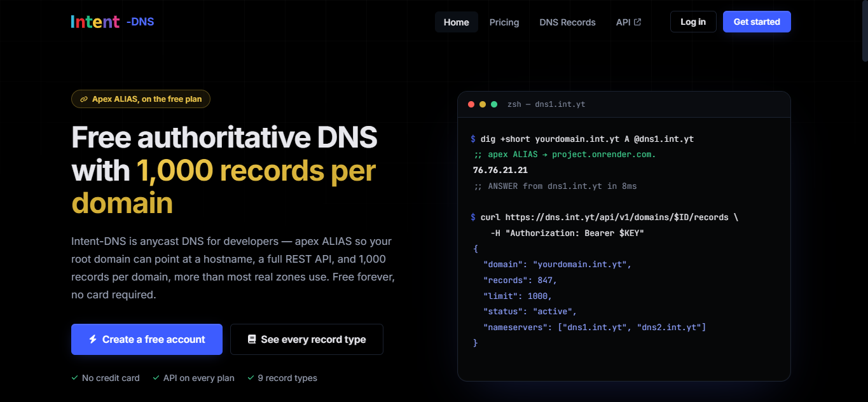This screenshot has width=868, height=402.
Task: Click the apex ALIAS project.onrender.com line
Action: (565, 155)
